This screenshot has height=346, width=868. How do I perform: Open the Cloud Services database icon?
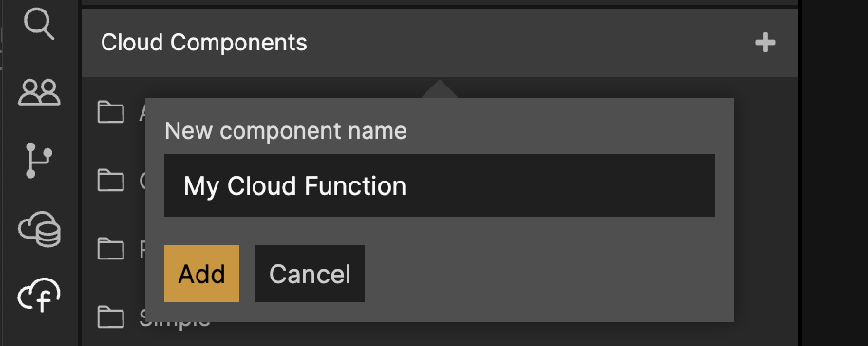point(39,229)
